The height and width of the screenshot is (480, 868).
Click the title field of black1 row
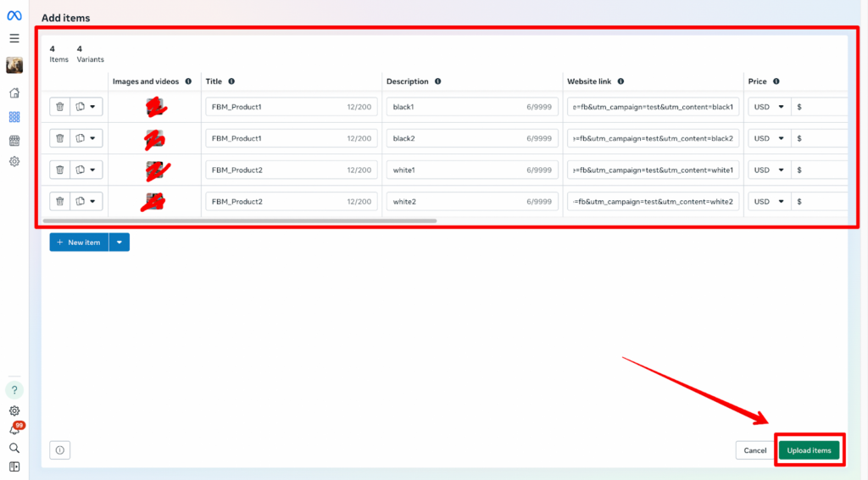(292, 107)
